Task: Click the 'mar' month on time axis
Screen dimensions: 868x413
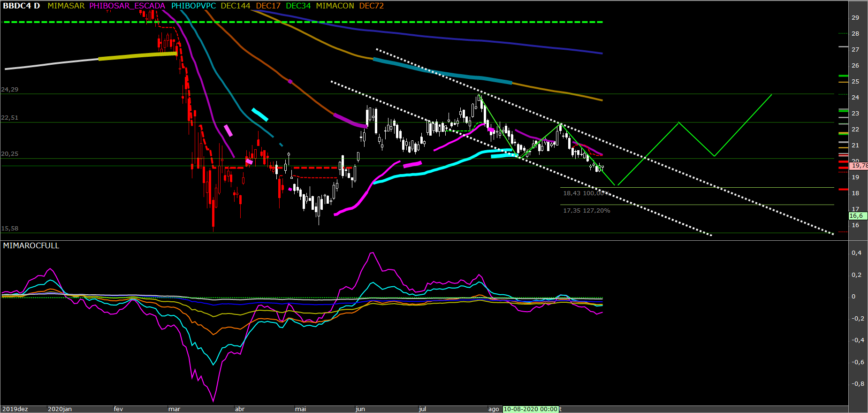Action: point(174,409)
